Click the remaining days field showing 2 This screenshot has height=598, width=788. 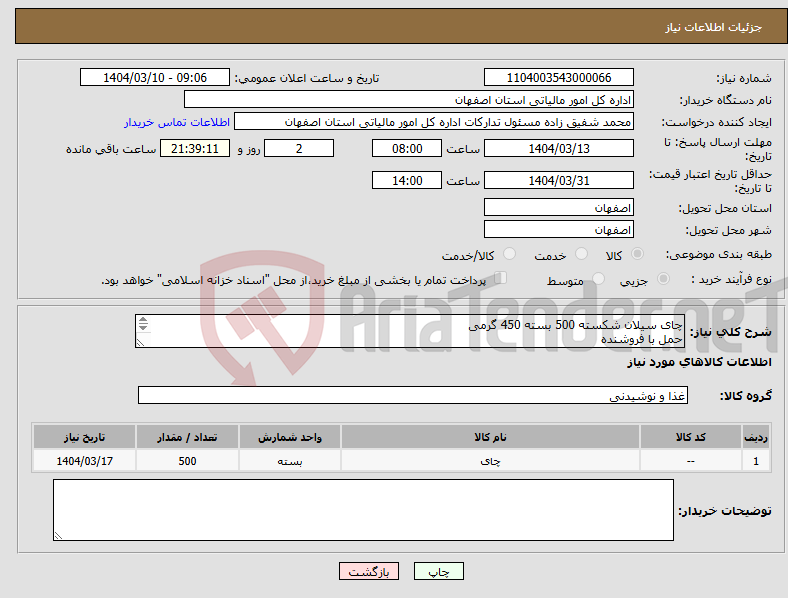[x=299, y=148]
